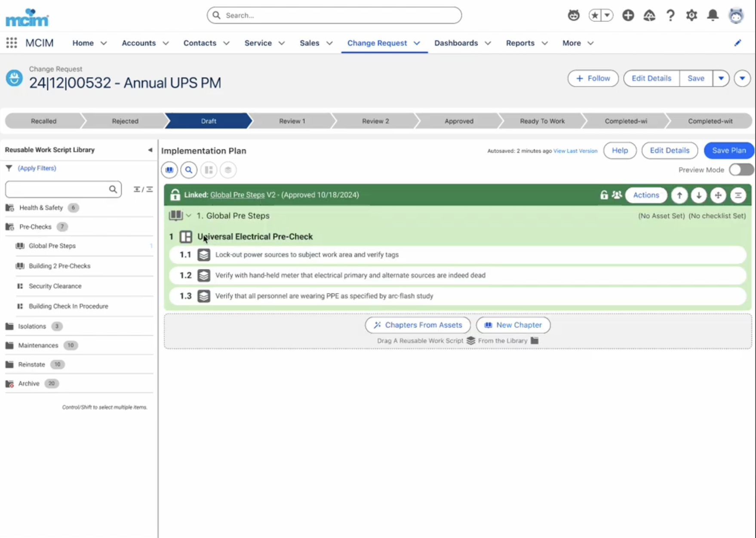Click the move crosshair icon on the chapter bar
Image resolution: width=756 pixels, height=538 pixels.
[718, 195]
